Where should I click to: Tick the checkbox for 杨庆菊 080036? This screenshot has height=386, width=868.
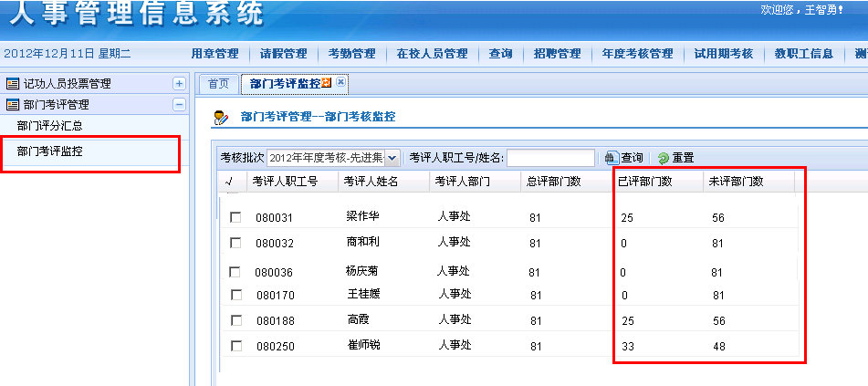point(235,272)
